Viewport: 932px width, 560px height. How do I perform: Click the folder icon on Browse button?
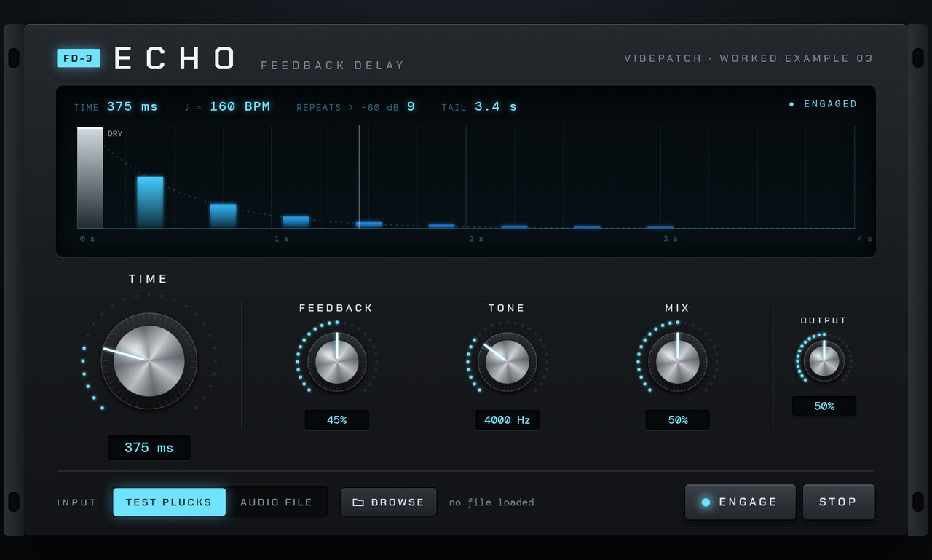pyautogui.click(x=358, y=502)
